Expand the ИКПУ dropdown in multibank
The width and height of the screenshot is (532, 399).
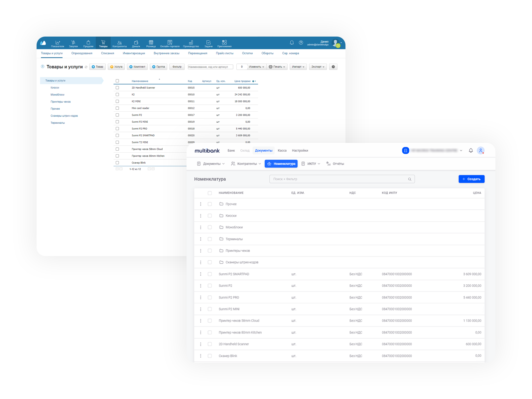tap(311, 164)
